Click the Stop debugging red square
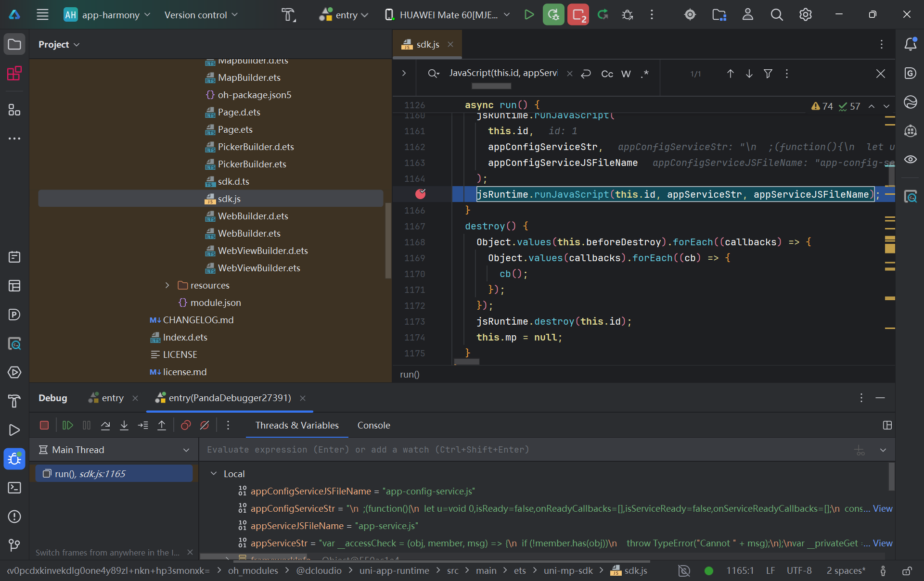 (x=44, y=425)
